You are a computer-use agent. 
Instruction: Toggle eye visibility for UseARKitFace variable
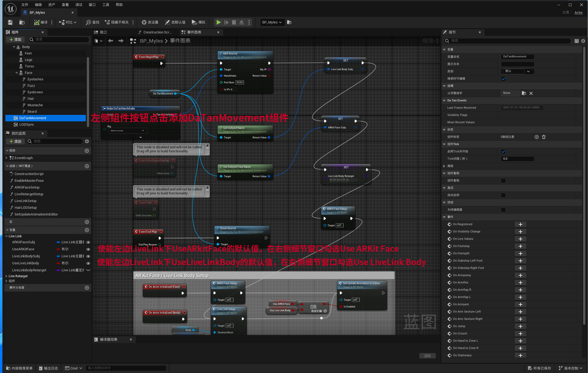click(88, 249)
